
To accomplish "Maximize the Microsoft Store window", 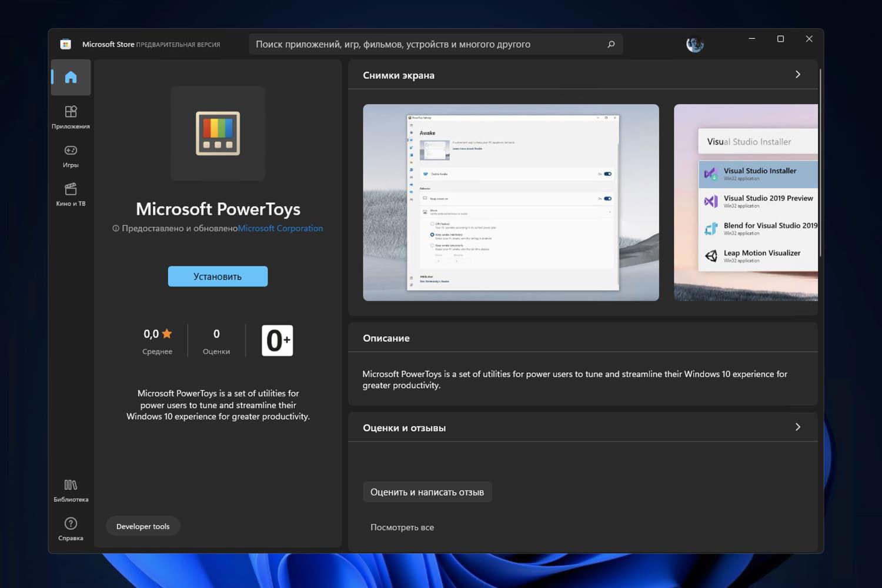I will pos(781,39).
